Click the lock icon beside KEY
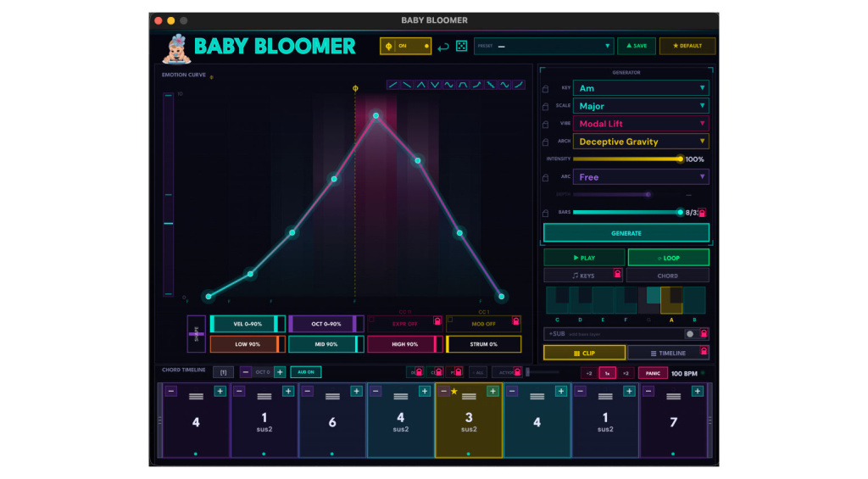868x479 pixels. 545,89
